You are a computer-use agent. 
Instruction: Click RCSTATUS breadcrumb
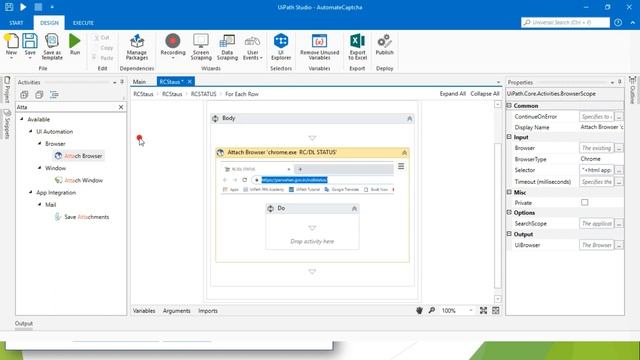[x=203, y=94]
